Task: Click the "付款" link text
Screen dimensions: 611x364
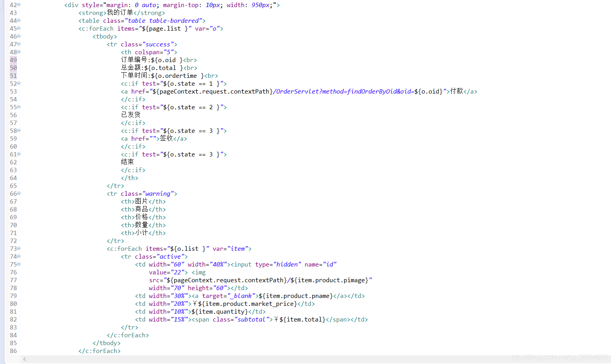Action: [x=456, y=91]
